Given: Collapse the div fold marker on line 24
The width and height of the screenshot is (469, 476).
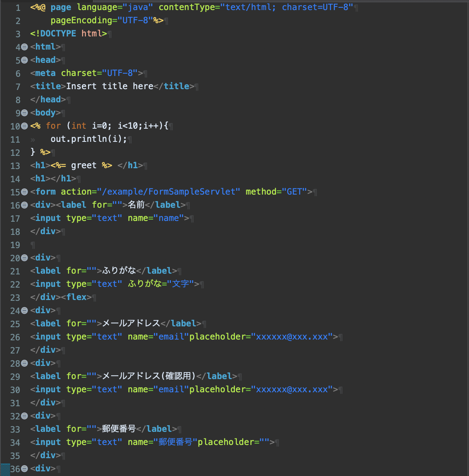Looking at the screenshot, I should pyautogui.click(x=24, y=310).
